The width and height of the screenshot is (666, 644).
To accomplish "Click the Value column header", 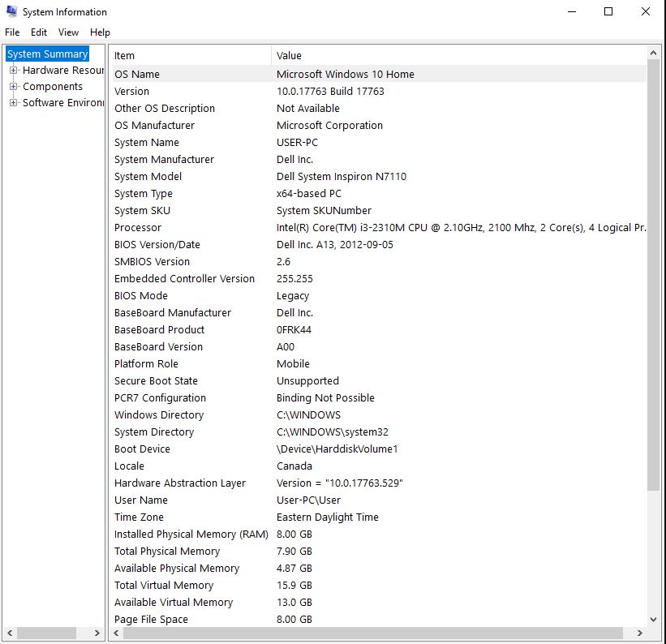I will 459,55.
